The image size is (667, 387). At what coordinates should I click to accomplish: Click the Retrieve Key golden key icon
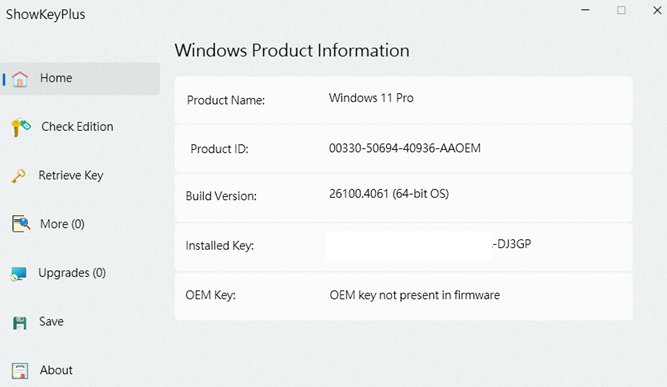(19, 176)
